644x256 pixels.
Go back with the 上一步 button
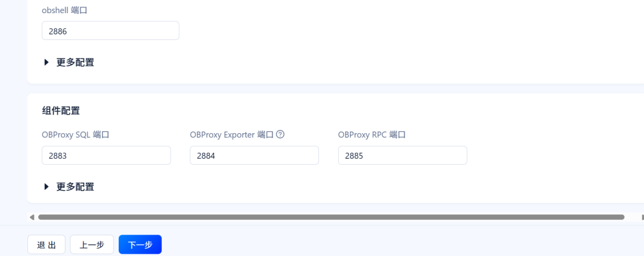coord(92,245)
